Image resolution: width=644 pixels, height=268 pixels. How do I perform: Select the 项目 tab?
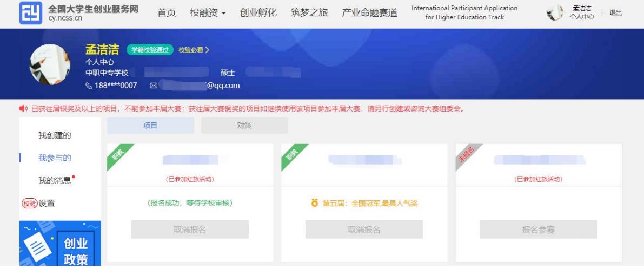(x=150, y=125)
